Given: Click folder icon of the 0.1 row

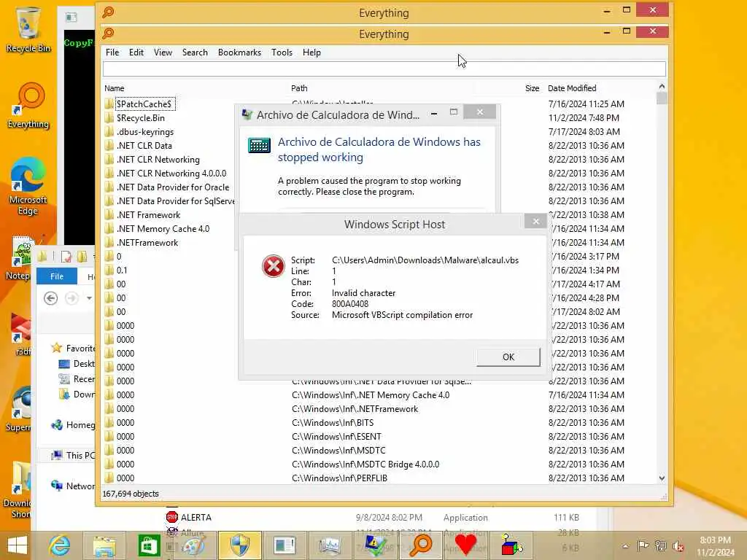Looking at the screenshot, I should (x=109, y=270).
